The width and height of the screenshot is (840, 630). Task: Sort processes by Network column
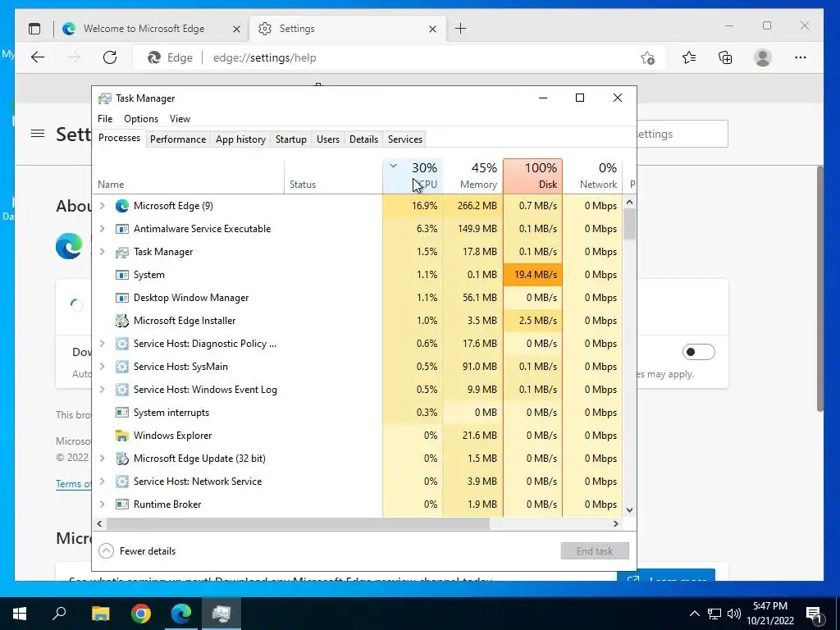point(592,176)
